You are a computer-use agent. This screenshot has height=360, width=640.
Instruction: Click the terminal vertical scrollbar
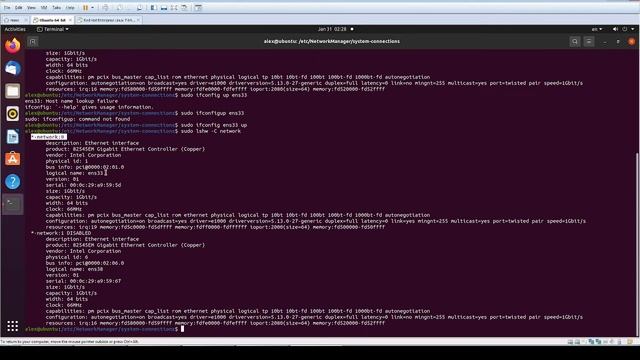(637, 243)
